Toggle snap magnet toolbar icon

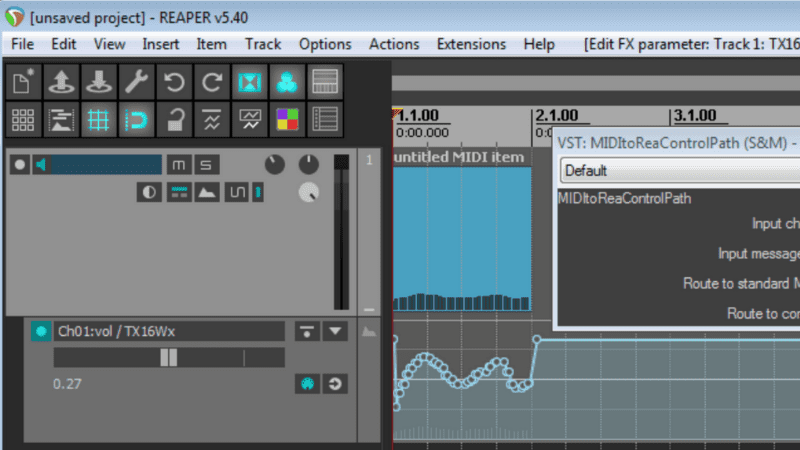pos(137,120)
